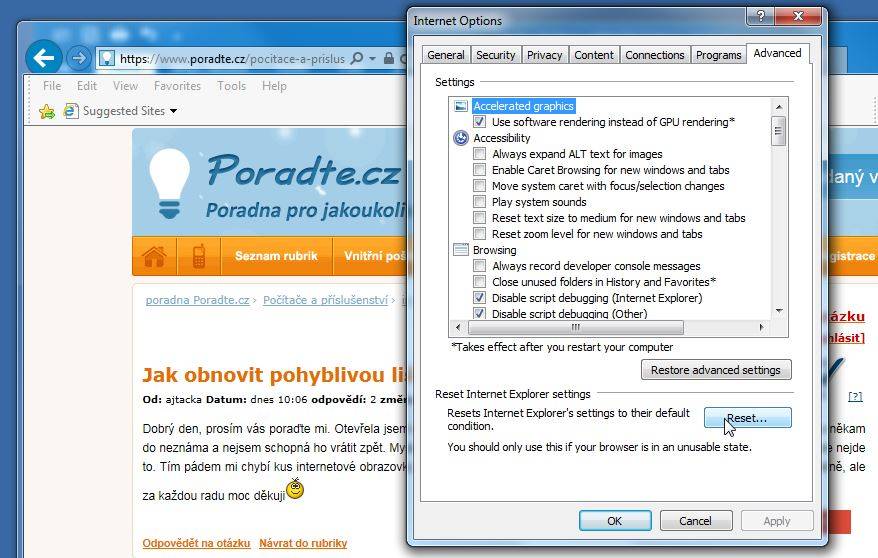Click the settings list scroll down arrow

tap(778, 311)
